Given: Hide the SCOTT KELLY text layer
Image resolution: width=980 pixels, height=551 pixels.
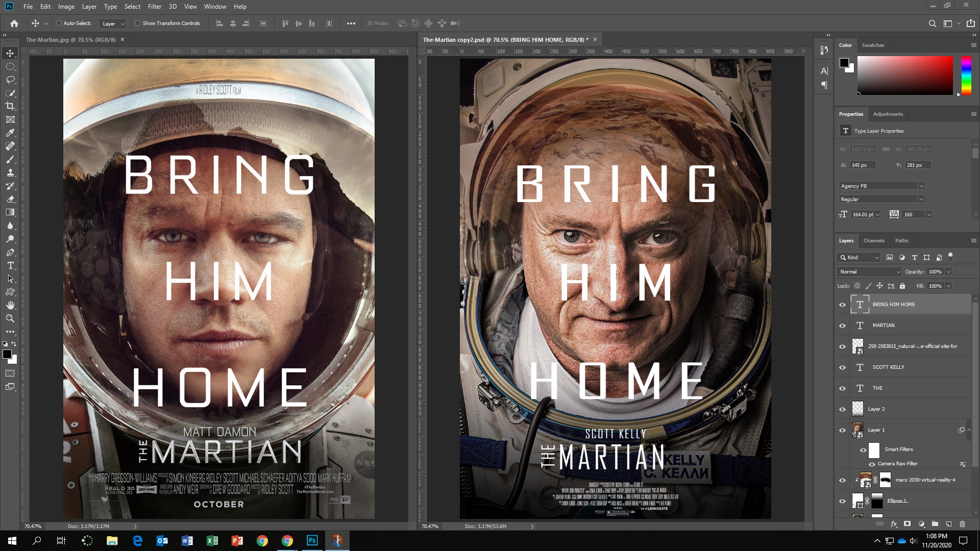Looking at the screenshot, I should click(x=842, y=367).
